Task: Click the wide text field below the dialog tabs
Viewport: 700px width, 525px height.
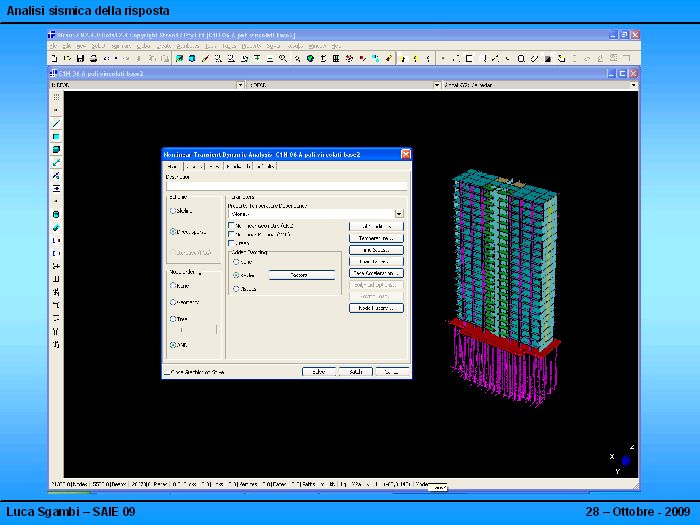Action: point(286,185)
